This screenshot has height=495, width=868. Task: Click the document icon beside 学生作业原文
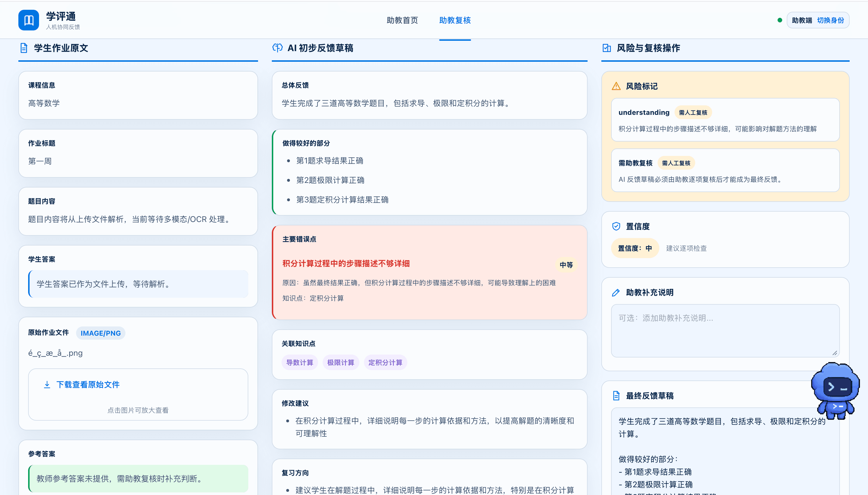pos(24,48)
